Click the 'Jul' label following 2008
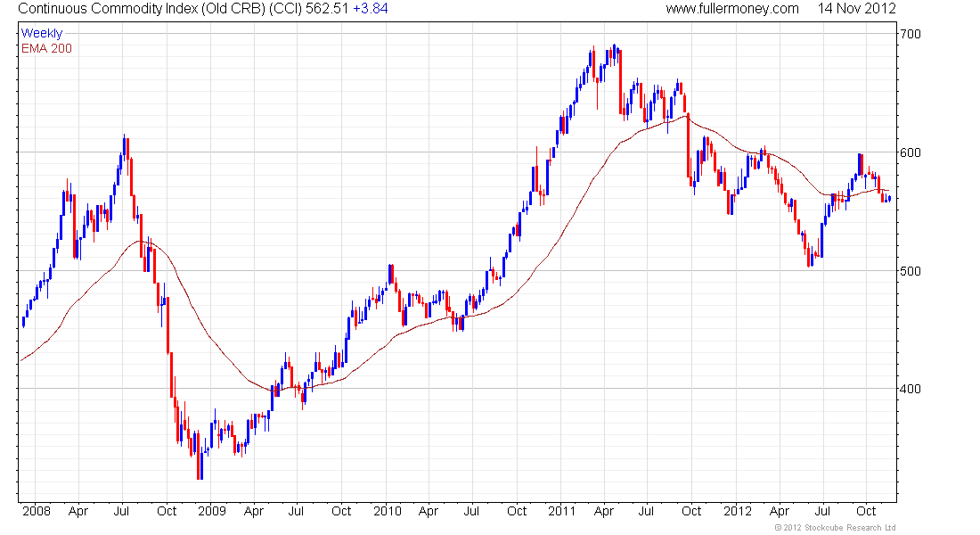This screenshot has width=980, height=535. (121, 511)
